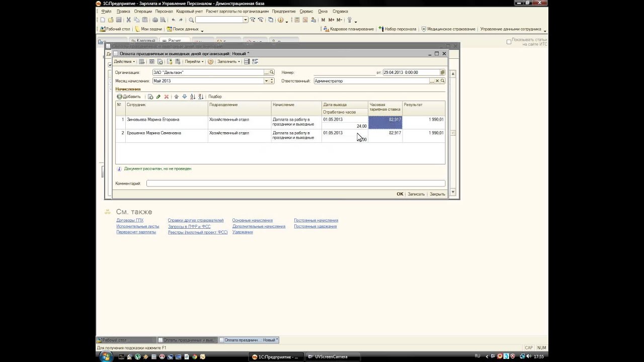Toggle Показывать статьи на сайте ИТС checkbox
The height and width of the screenshot is (362, 644).
pos(509,42)
